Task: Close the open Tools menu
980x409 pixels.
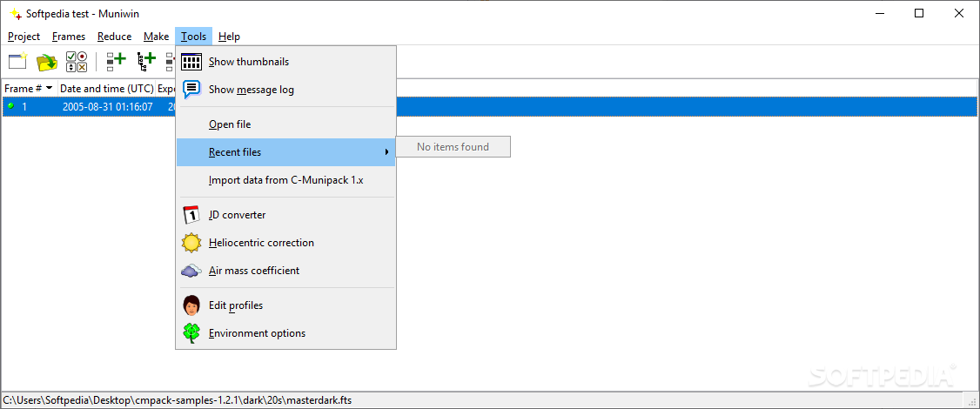Action: pos(194,37)
